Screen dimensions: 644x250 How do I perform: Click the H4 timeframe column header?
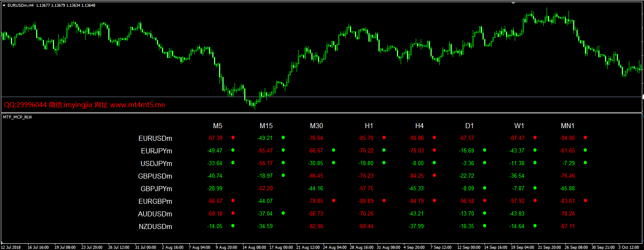tap(420, 126)
